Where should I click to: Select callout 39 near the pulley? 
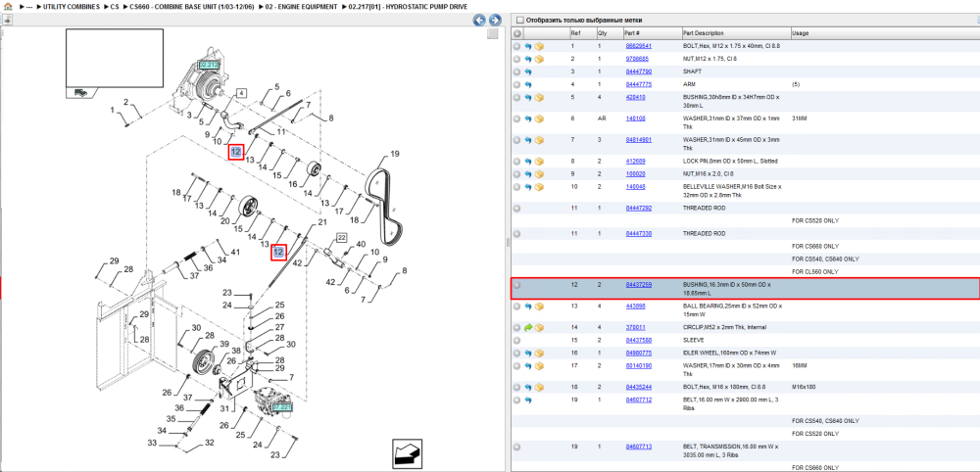(224, 344)
